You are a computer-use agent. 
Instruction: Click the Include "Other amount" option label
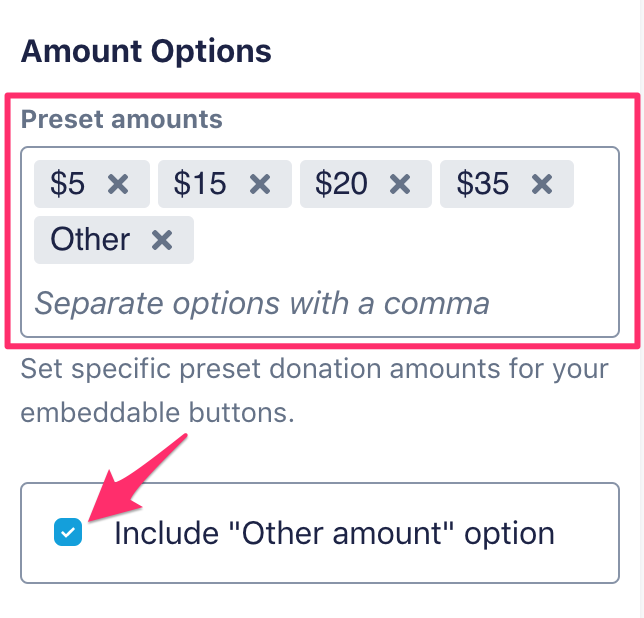tap(334, 533)
